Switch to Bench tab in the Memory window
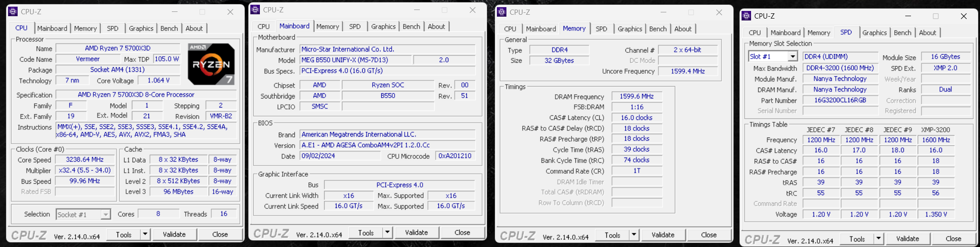The height and width of the screenshot is (247, 980). pyautogui.click(x=658, y=29)
